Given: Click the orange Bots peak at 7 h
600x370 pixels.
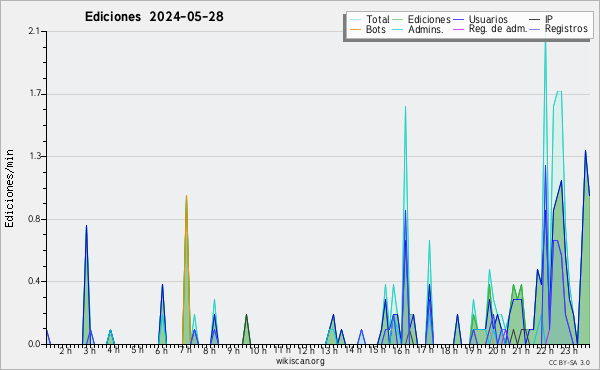Looking at the screenshot, I should click(x=186, y=196).
